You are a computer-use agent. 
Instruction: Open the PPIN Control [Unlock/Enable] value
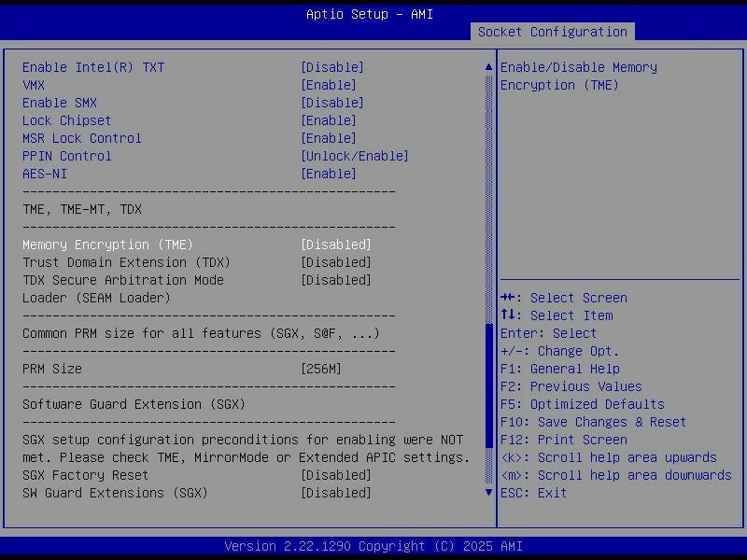pos(355,156)
